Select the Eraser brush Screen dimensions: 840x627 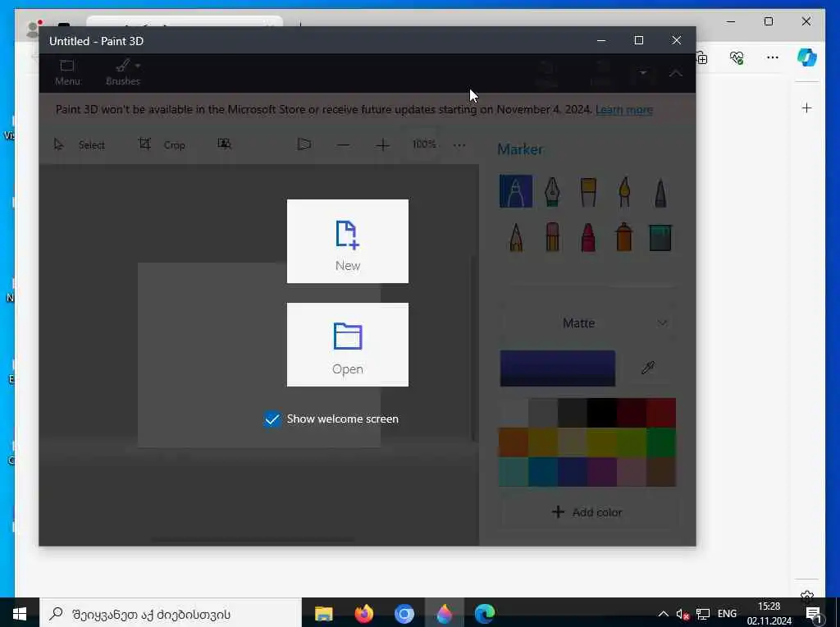(552, 237)
